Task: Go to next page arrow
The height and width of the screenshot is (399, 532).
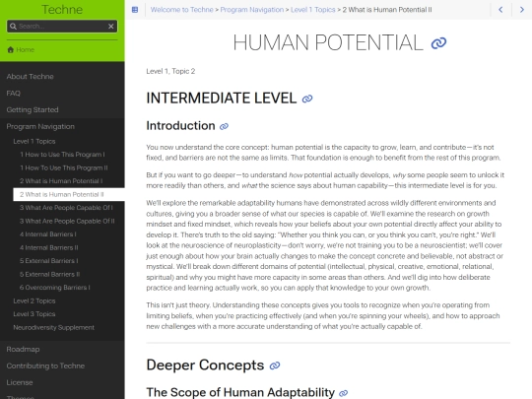Action: (522, 10)
